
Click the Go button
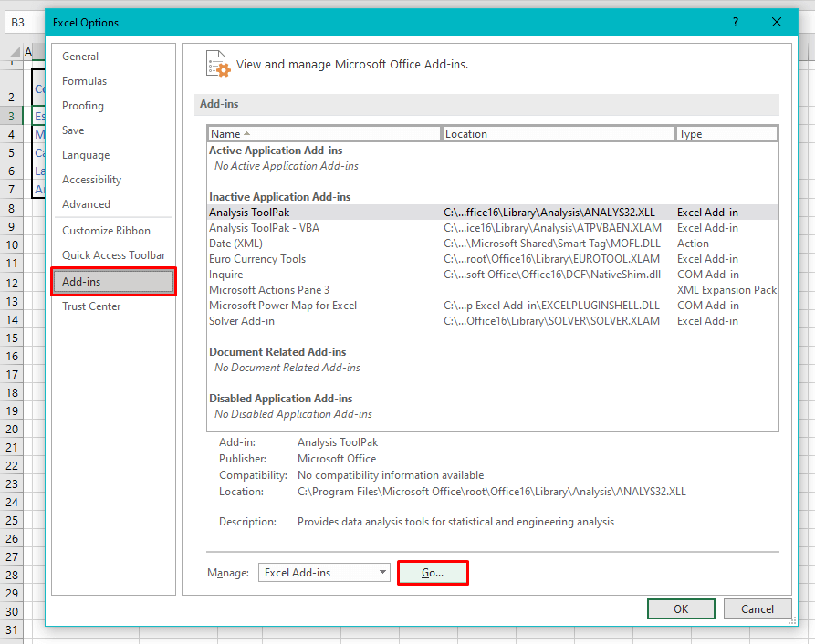(433, 572)
